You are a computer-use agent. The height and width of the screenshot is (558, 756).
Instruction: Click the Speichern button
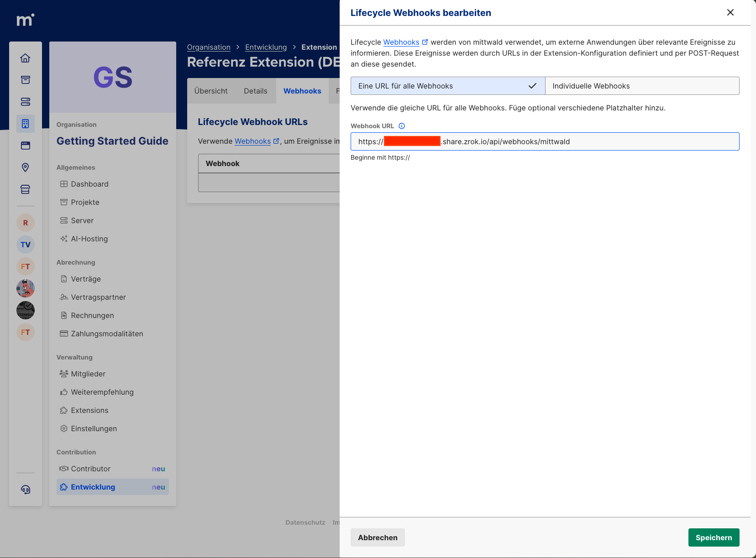pos(714,537)
